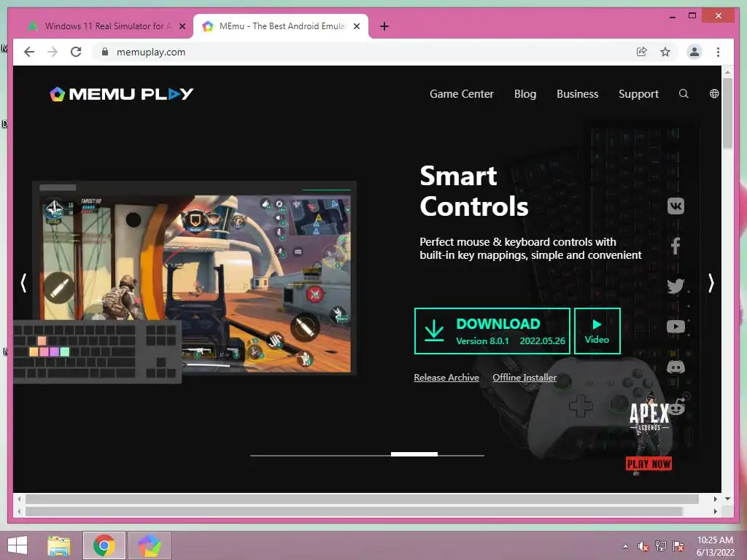Open the website search icon

684,94
